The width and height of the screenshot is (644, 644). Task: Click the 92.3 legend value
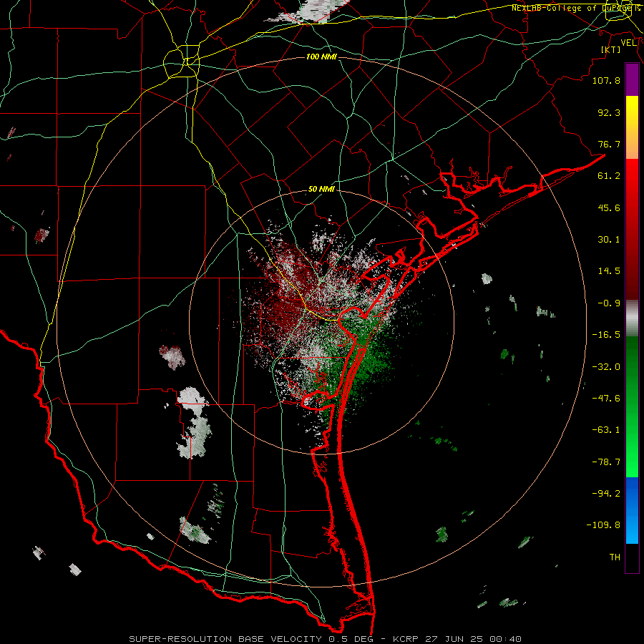pyautogui.click(x=609, y=112)
